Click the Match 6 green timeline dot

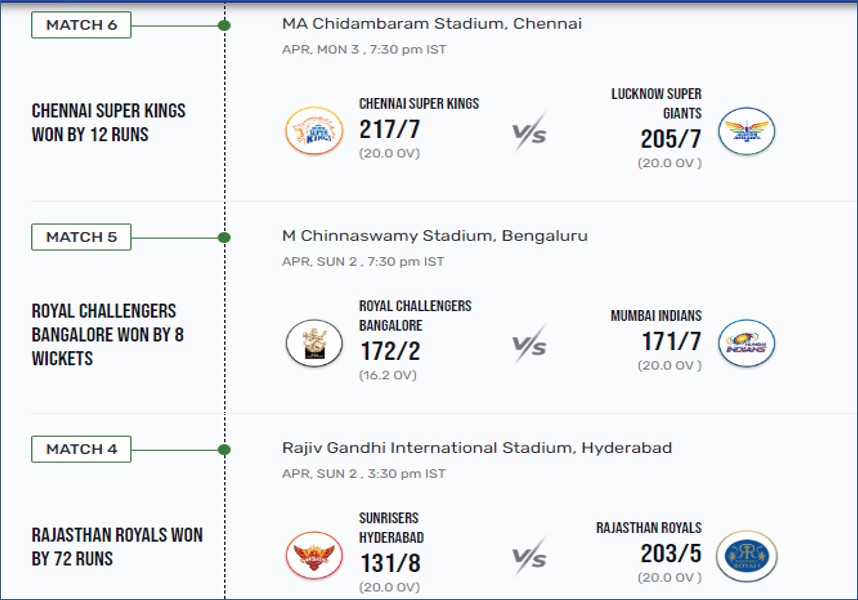click(x=224, y=25)
